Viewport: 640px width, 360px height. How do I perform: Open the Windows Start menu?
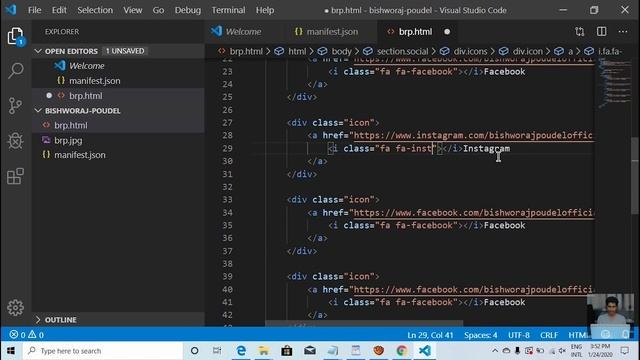11,351
